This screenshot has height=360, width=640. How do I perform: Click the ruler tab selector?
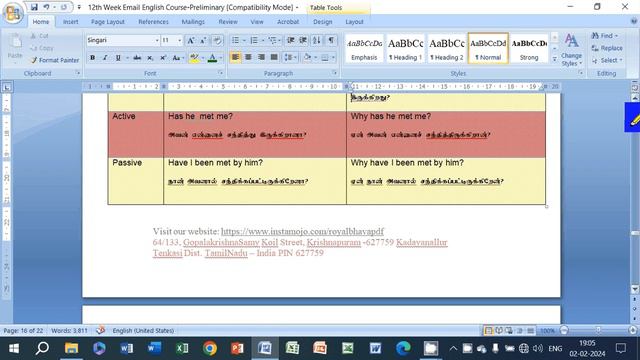click(7, 87)
